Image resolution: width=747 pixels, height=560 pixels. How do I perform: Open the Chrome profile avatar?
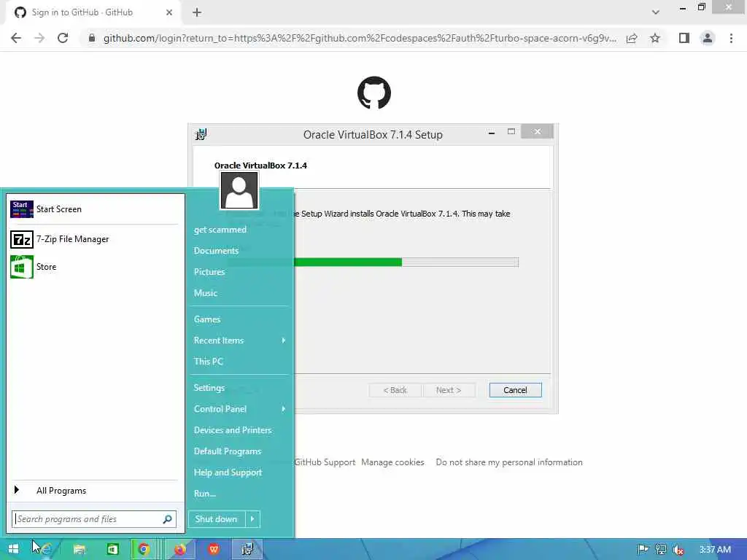(x=708, y=38)
